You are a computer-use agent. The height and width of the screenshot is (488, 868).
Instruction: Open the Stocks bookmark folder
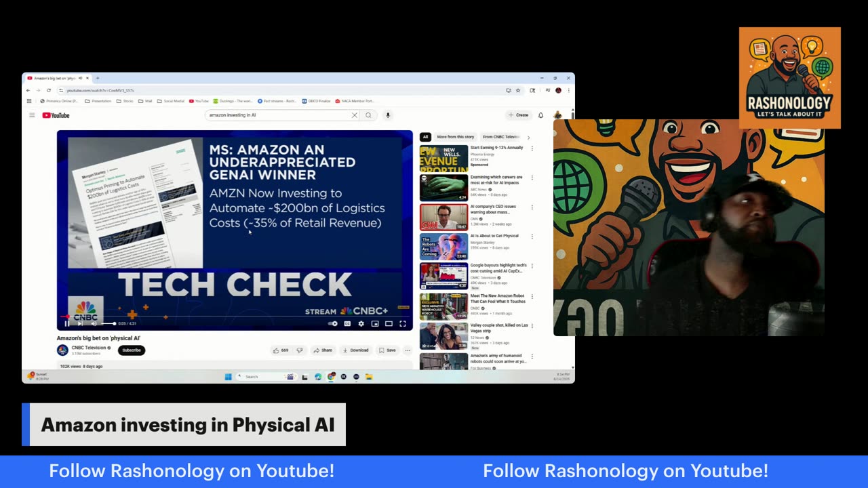coord(125,101)
